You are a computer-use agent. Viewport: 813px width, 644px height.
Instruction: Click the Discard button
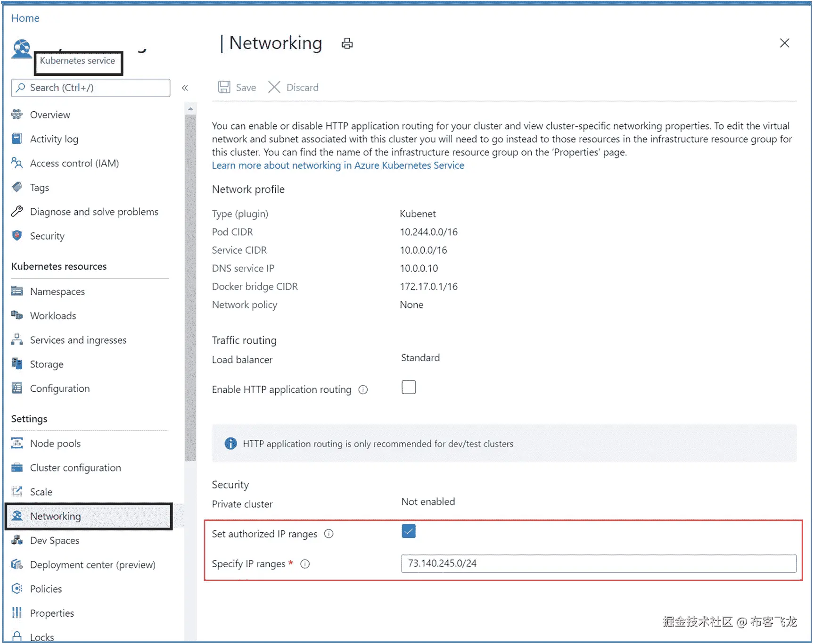pyautogui.click(x=293, y=87)
